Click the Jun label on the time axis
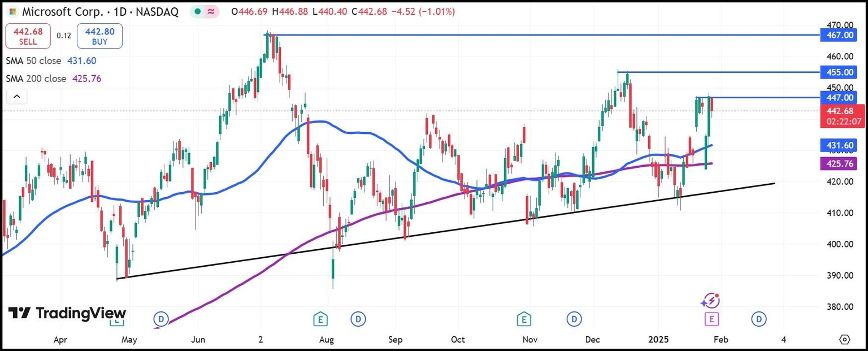This screenshot has height=351, width=868. coord(198,340)
